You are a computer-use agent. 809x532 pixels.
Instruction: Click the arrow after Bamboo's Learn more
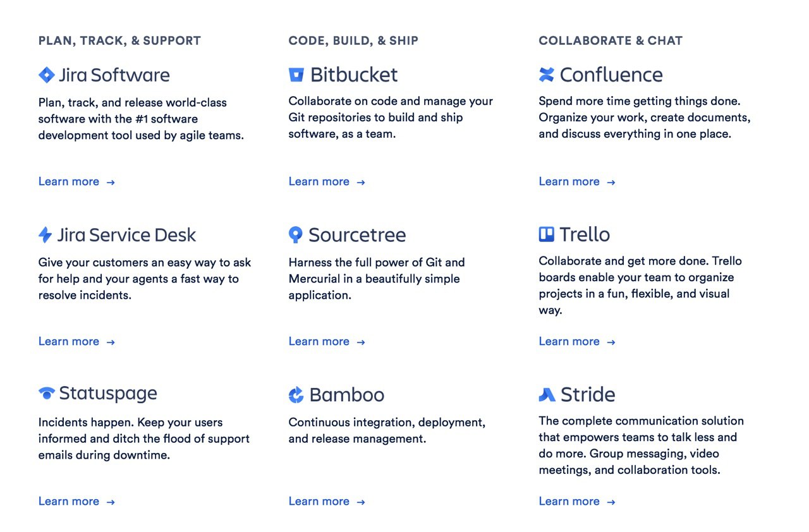tap(361, 502)
